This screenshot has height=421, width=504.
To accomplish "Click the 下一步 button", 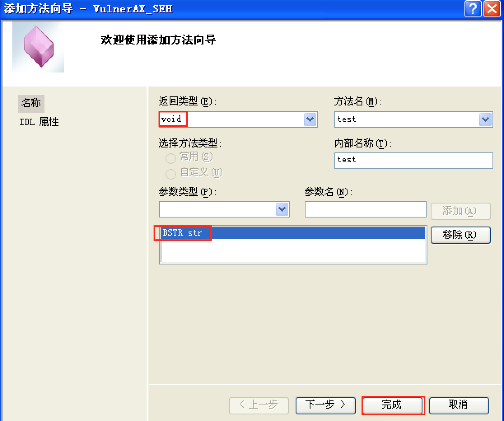I will pyautogui.click(x=326, y=405).
